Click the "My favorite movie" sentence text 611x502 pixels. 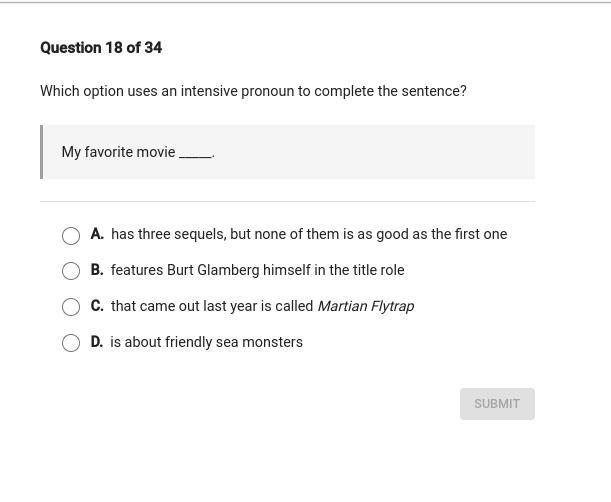[x=118, y=152]
